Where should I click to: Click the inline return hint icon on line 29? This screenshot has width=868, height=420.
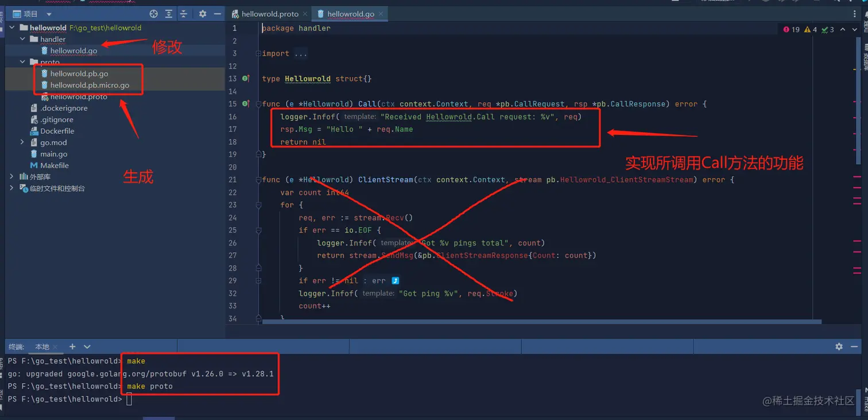(395, 281)
